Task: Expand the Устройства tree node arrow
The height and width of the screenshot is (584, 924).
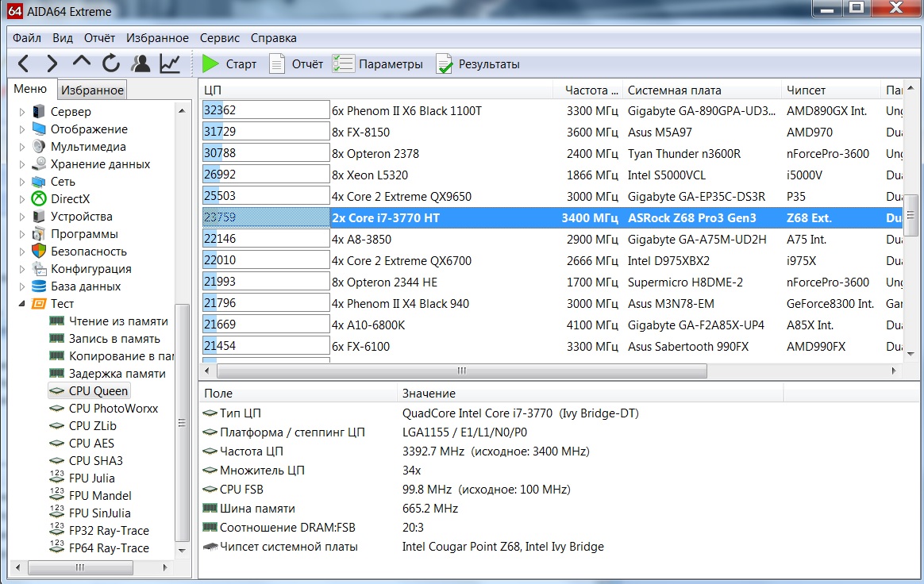Action: tap(21, 217)
